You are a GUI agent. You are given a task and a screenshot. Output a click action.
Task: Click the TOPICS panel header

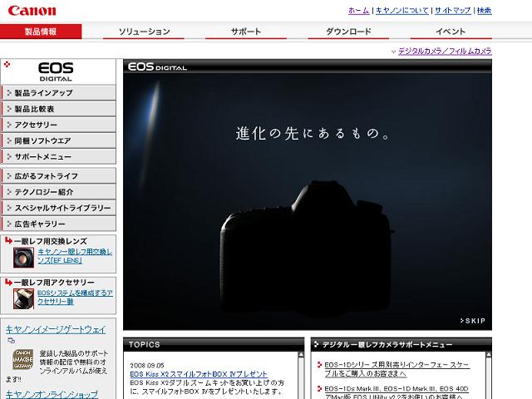click(x=214, y=344)
